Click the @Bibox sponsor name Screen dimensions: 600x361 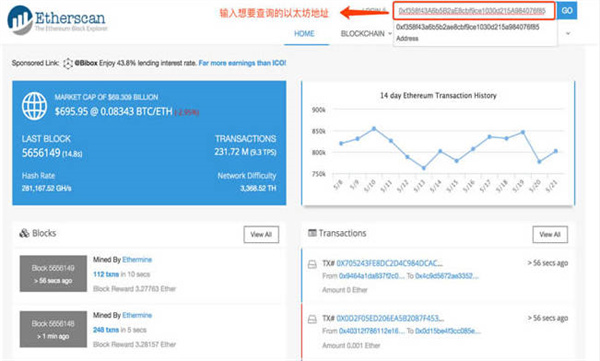[86, 63]
